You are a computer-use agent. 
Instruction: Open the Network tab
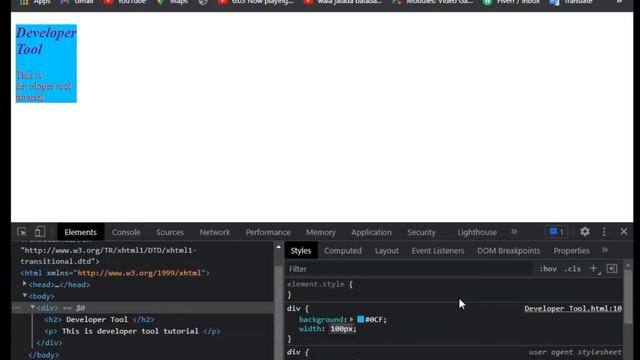click(x=215, y=232)
